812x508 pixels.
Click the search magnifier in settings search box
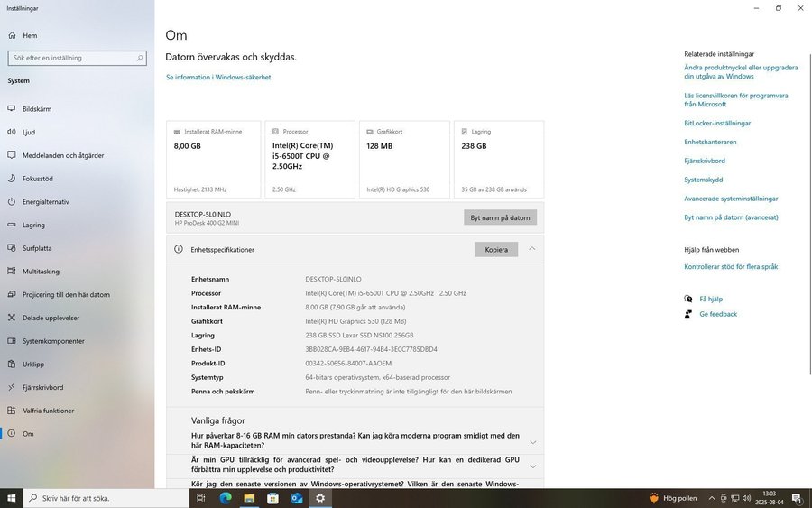point(139,58)
